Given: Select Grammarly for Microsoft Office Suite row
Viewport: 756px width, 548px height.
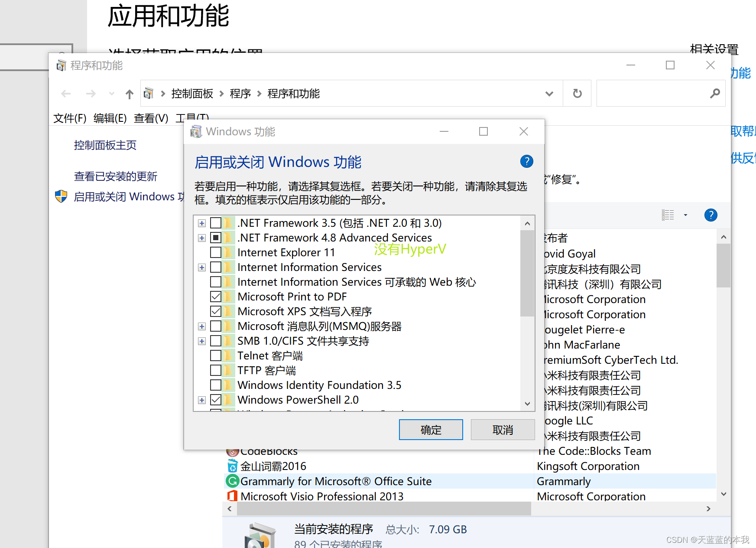Looking at the screenshot, I should [470, 481].
